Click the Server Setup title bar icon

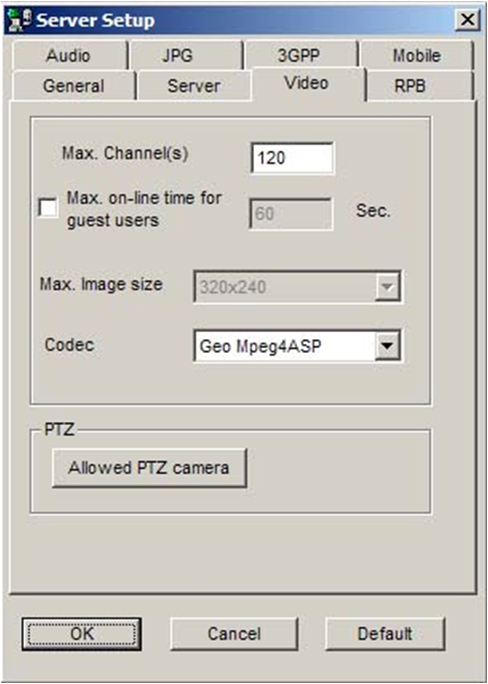tap(20, 20)
